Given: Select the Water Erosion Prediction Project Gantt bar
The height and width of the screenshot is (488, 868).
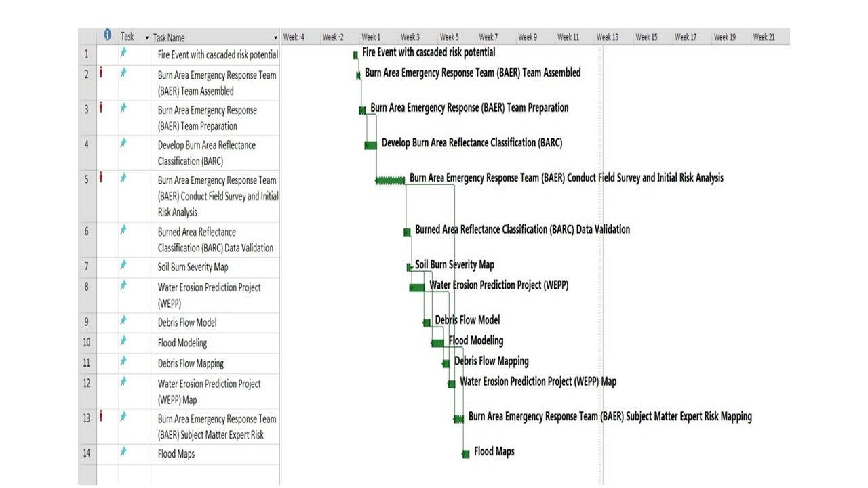Looking at the screenshot, I should pos(417,287).
